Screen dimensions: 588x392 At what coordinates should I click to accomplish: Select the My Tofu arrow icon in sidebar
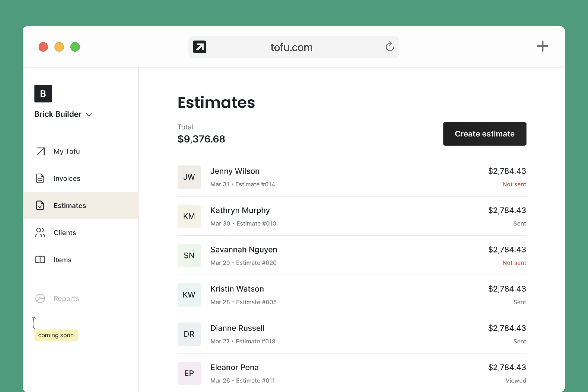[40, 151]
